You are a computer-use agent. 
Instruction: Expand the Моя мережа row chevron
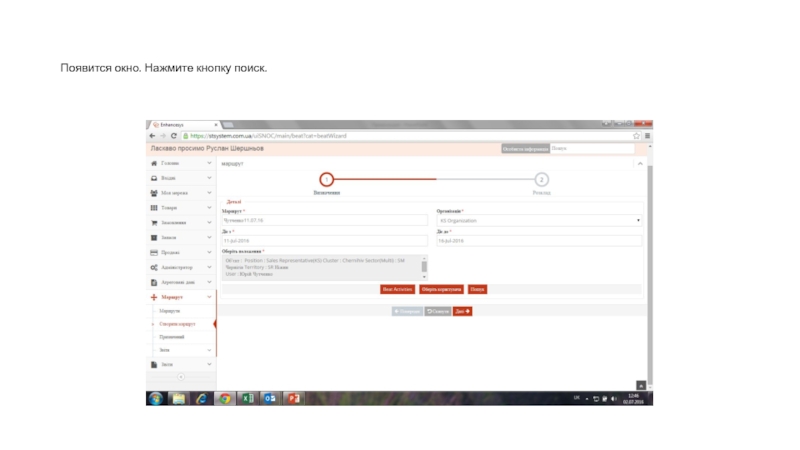209,193
